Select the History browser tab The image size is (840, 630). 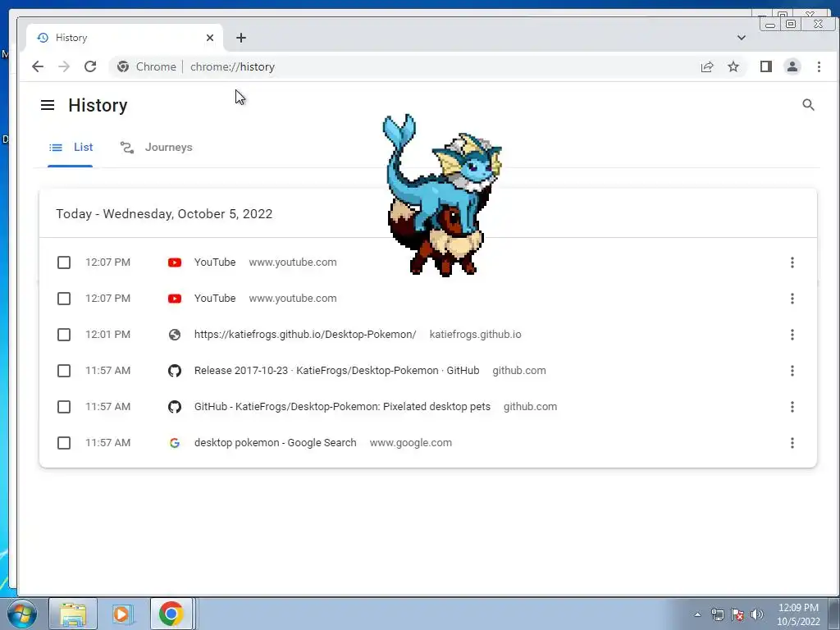tap(125, 38)
